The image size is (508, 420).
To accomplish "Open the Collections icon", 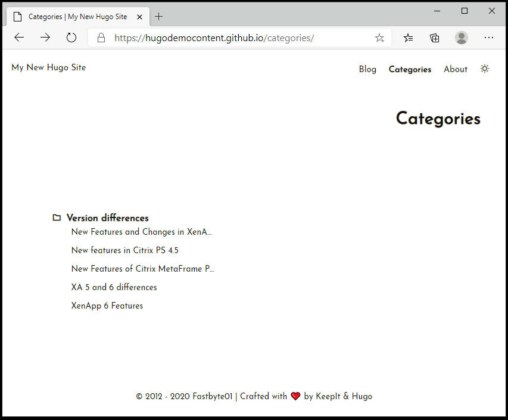I will (x=435, y=38).
